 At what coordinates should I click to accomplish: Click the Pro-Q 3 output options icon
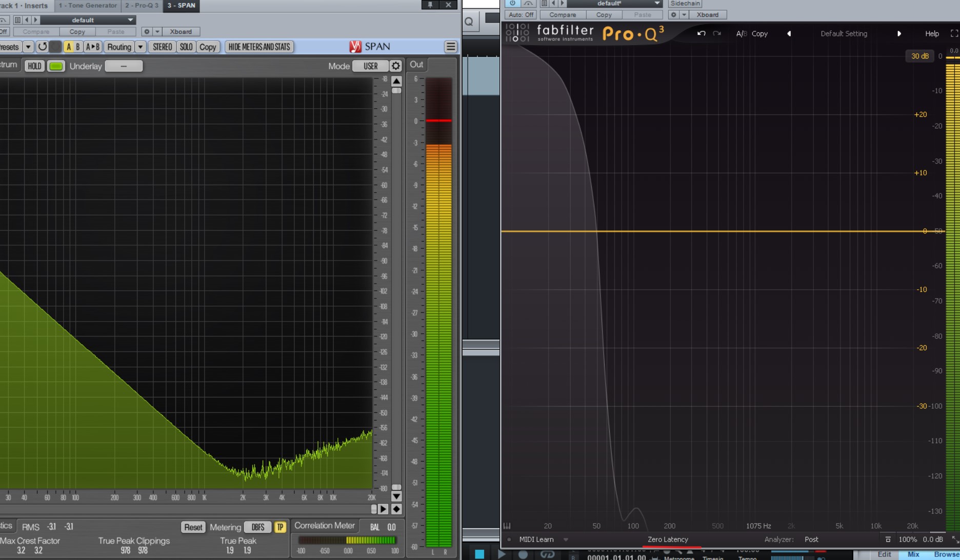coord(888,539)
